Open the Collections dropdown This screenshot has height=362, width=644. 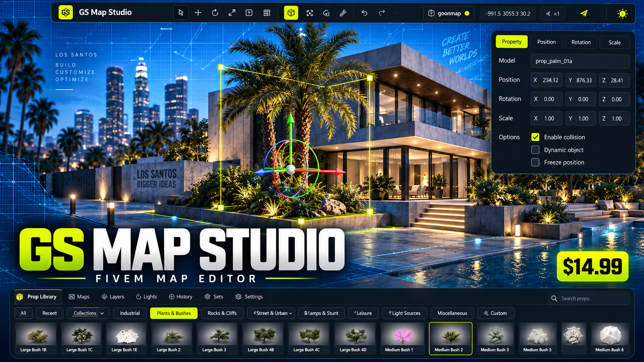point(88,313)
